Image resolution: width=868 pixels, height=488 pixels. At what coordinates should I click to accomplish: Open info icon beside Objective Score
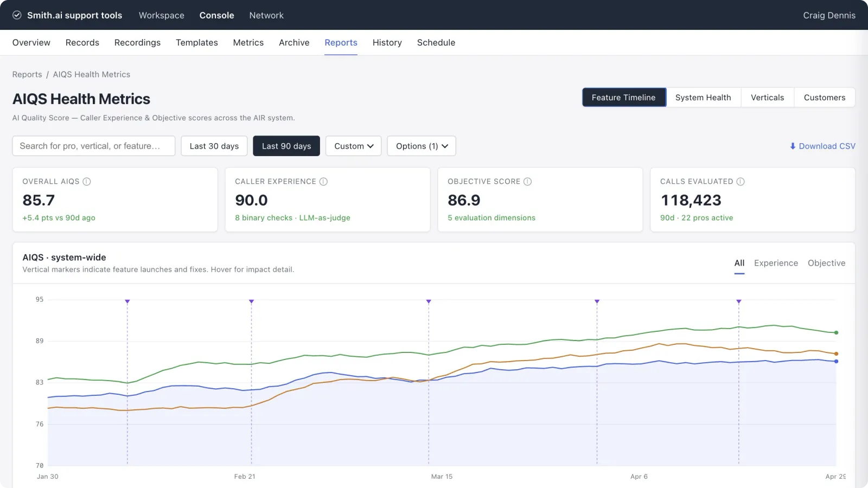pyautogui.click(x=527, y=182)
